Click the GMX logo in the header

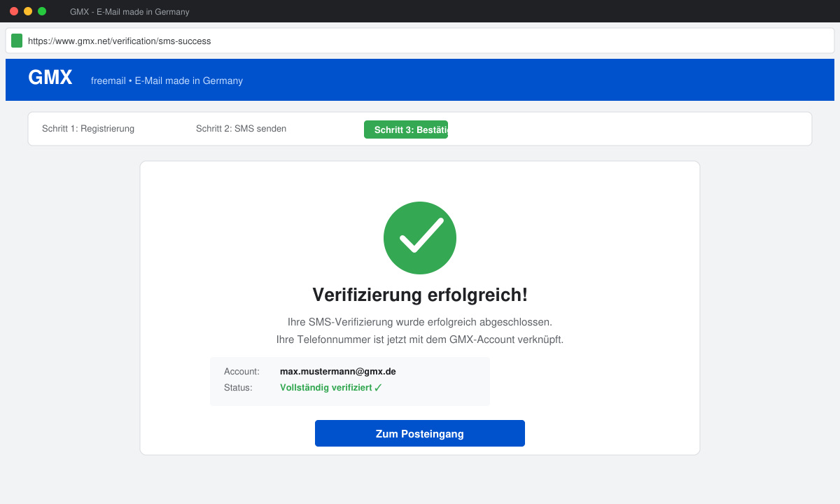[50, 78]
